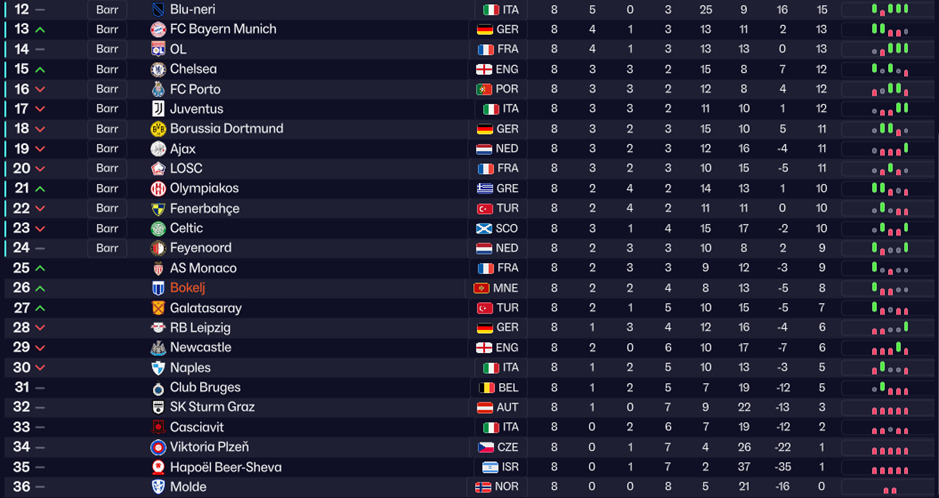This screenshot has height=498, width=939.
Task: Click the recent form dots for LOSC
Action: [x=889, y=169]
